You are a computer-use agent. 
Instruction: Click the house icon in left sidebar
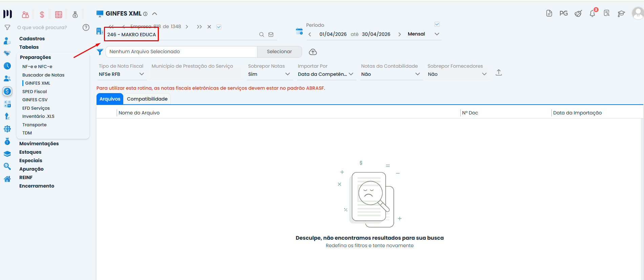(7, 179)
